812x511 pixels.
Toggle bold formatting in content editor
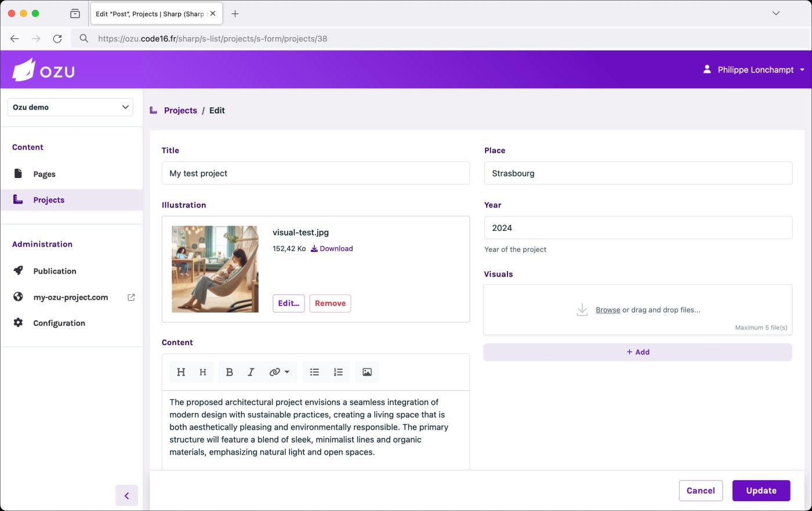229,372
